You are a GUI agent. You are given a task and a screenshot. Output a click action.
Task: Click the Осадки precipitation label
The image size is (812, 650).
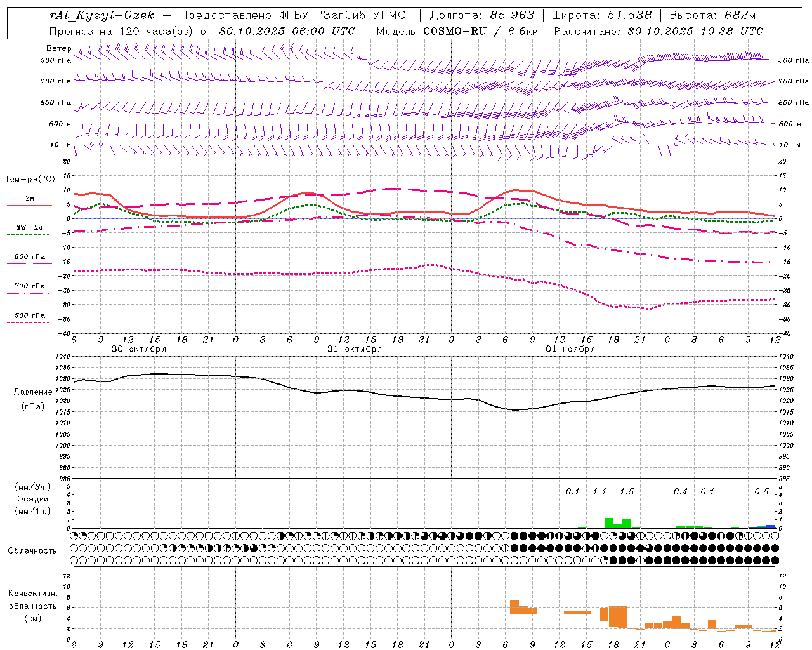pos(33,499)
